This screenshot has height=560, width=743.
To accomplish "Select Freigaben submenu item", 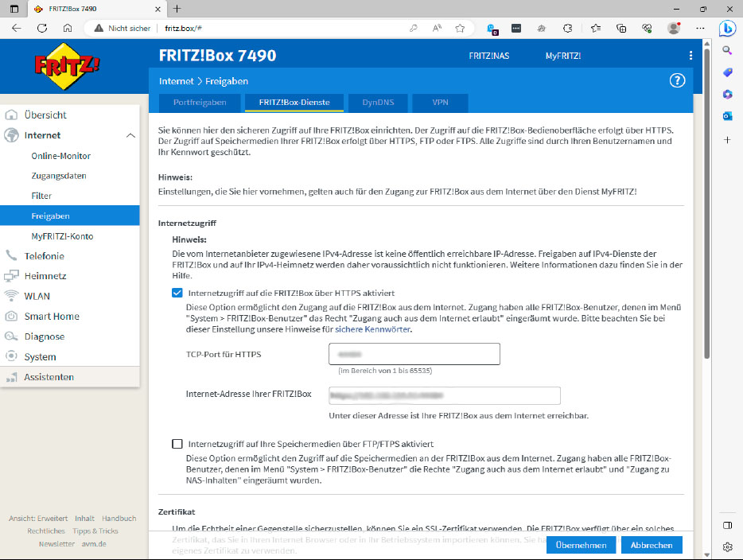I will pyautogui.click(x=70, y=216).
